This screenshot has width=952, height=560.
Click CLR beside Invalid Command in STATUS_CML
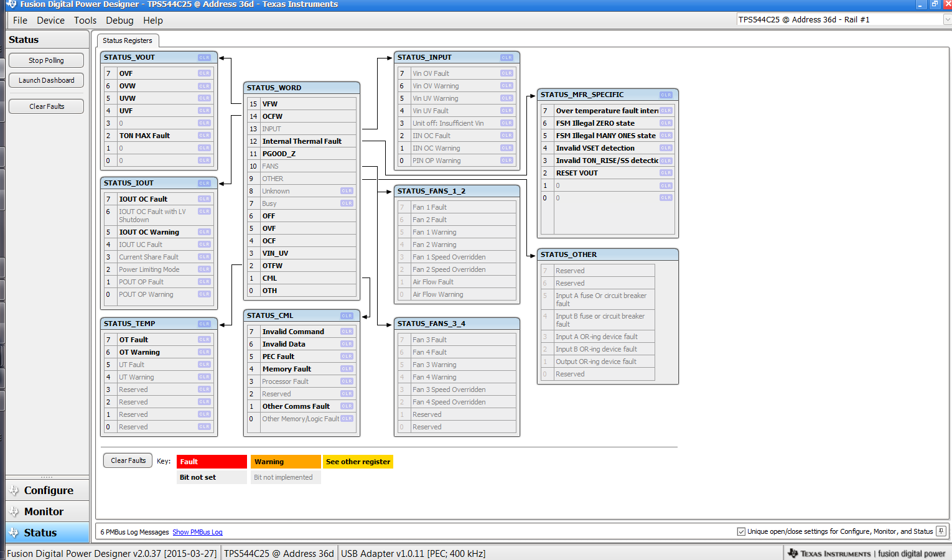[x=347, y=332]
